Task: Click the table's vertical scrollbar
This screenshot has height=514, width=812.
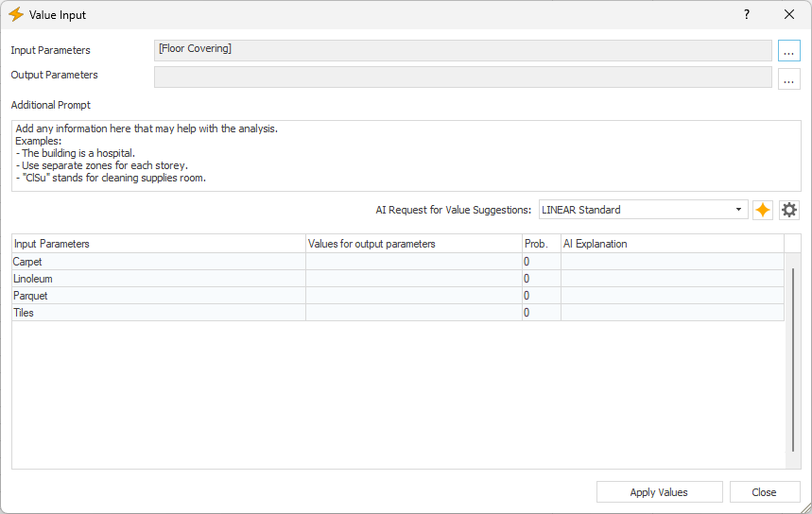Action: pos(793,360)
